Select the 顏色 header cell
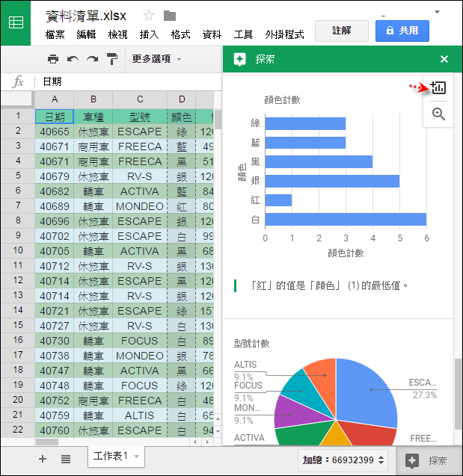 click(182, 117)
